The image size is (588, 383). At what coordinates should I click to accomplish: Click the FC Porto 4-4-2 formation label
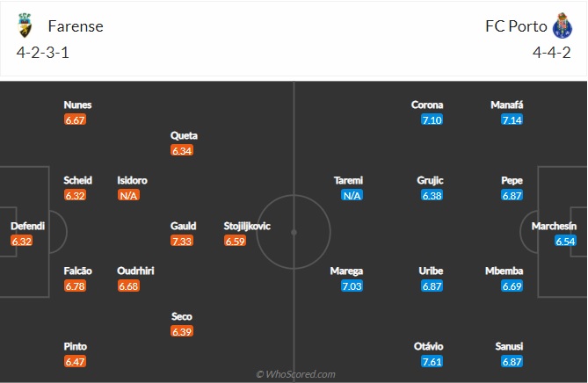552,53
